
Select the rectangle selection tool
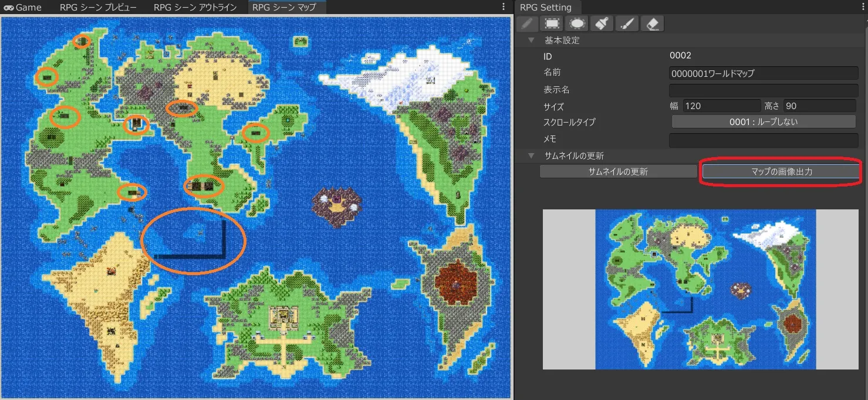tap(552, 23)
